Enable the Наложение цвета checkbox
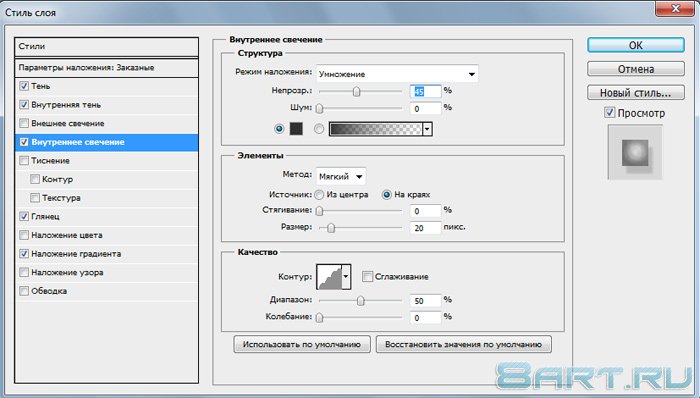Screen dimensions: 700x398 (x=24, y=235)
